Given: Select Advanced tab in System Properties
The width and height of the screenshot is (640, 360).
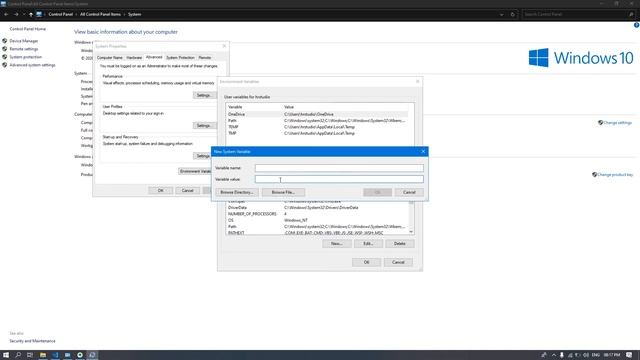Looking at the screenshot, I should pos(154,57).
